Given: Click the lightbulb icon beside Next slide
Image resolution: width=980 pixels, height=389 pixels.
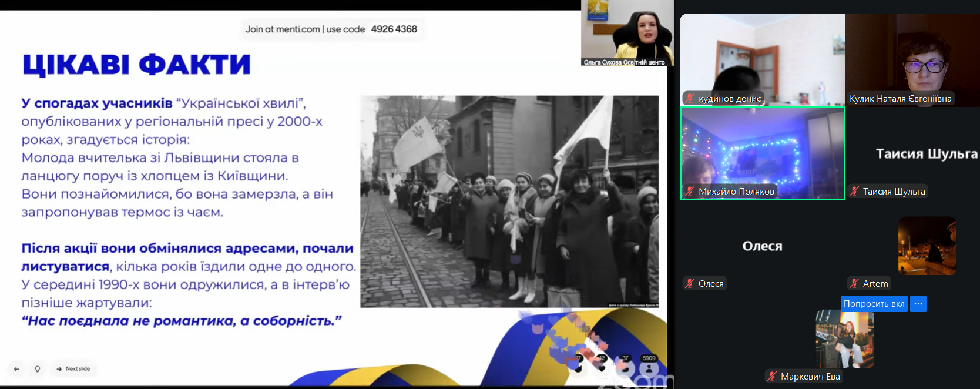Looking at the screenshot, I should click(x=38, y=369).
